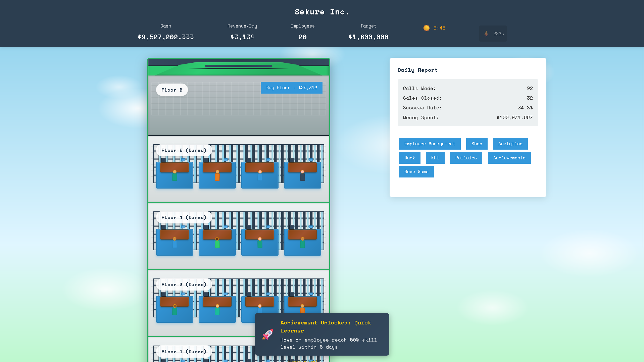Select Floor 4 second desk employee
This screenshot has width=644, height=362.
click(x=217, y=243)
